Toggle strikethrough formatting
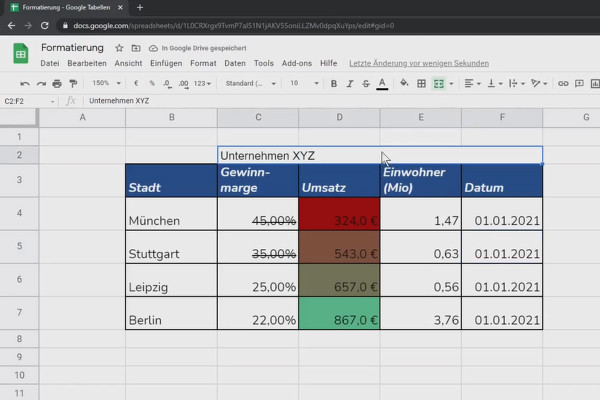 pos(366,83)
